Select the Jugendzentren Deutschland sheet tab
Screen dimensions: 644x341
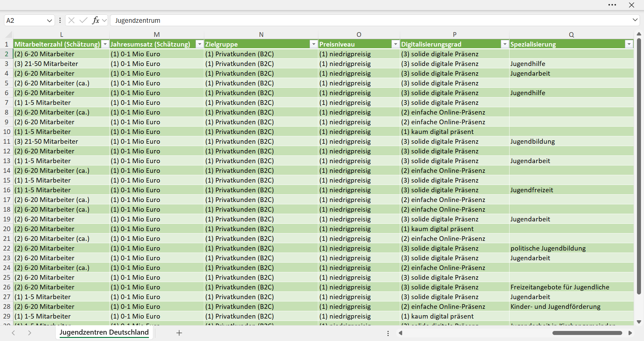[104, 332]
